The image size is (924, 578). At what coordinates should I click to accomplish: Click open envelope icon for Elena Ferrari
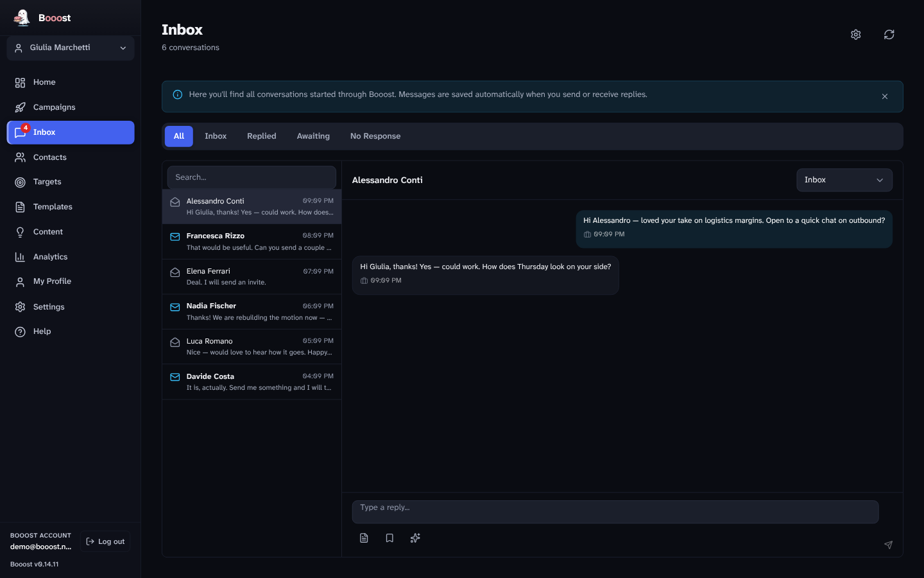click(175, 272)
